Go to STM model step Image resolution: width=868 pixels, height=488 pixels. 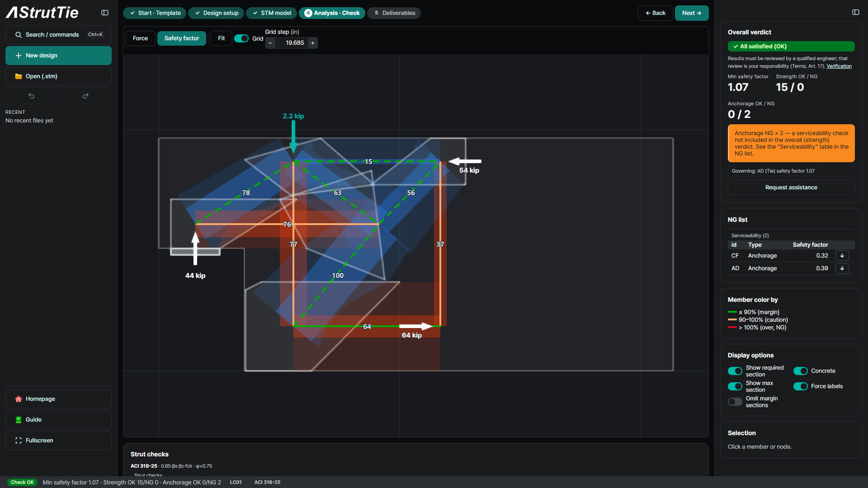[x=271, y=13]
